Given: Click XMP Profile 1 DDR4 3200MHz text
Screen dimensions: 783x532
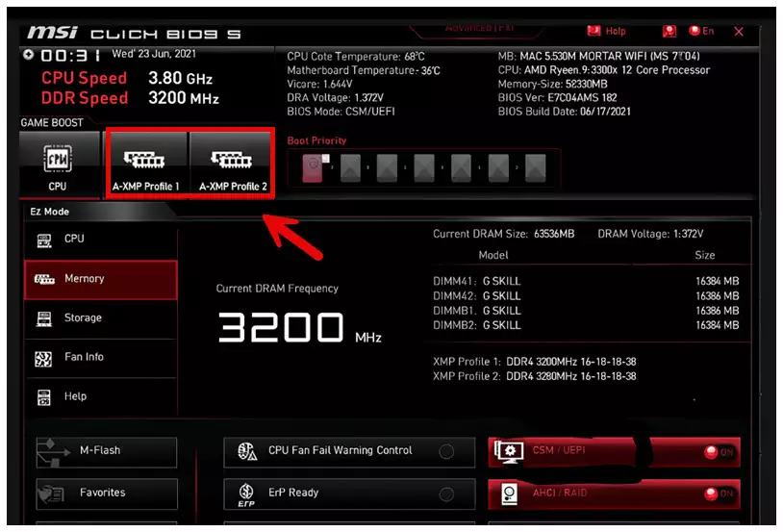Looking at the screenshot, I should click(534, 362).
